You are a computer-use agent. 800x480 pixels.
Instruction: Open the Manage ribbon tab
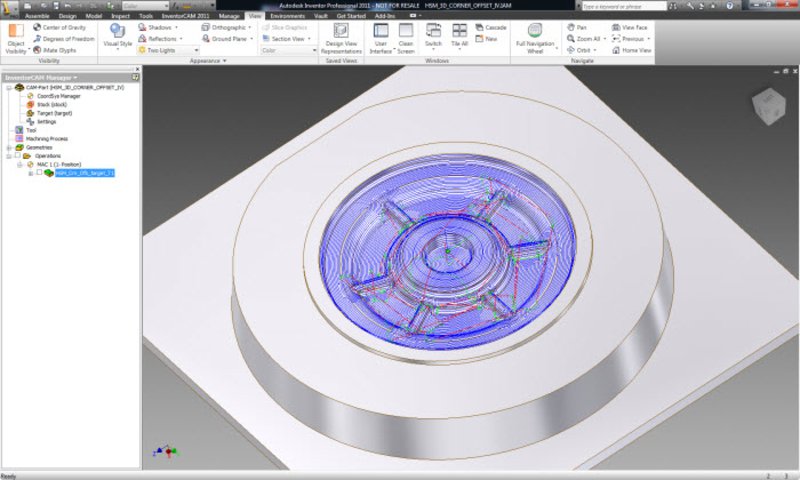click(x=228, y=16)
